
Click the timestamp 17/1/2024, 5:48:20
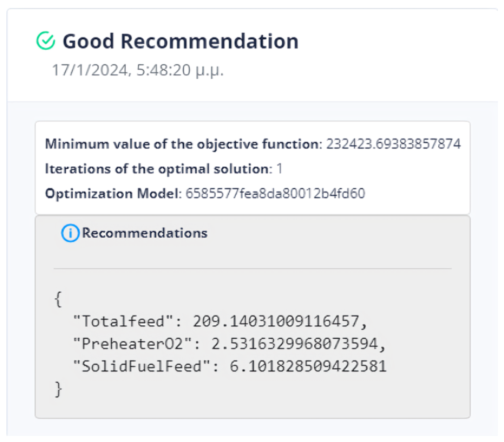(138, 70)
